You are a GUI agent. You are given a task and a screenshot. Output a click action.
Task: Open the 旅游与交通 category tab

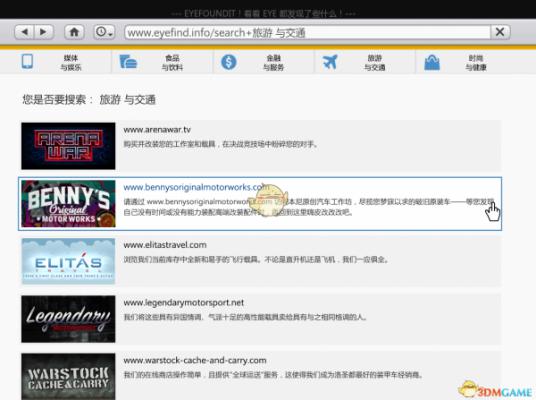[x=375, y=63]
